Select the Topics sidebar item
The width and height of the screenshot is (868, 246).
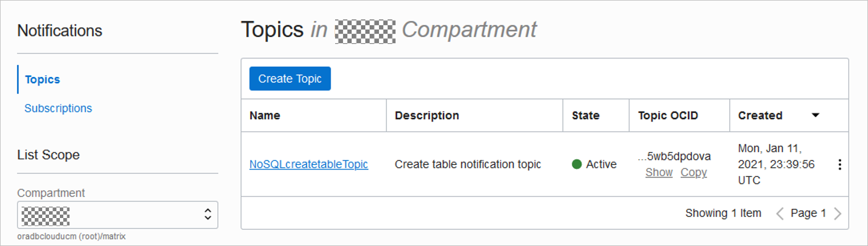click(x=43, y=79)
